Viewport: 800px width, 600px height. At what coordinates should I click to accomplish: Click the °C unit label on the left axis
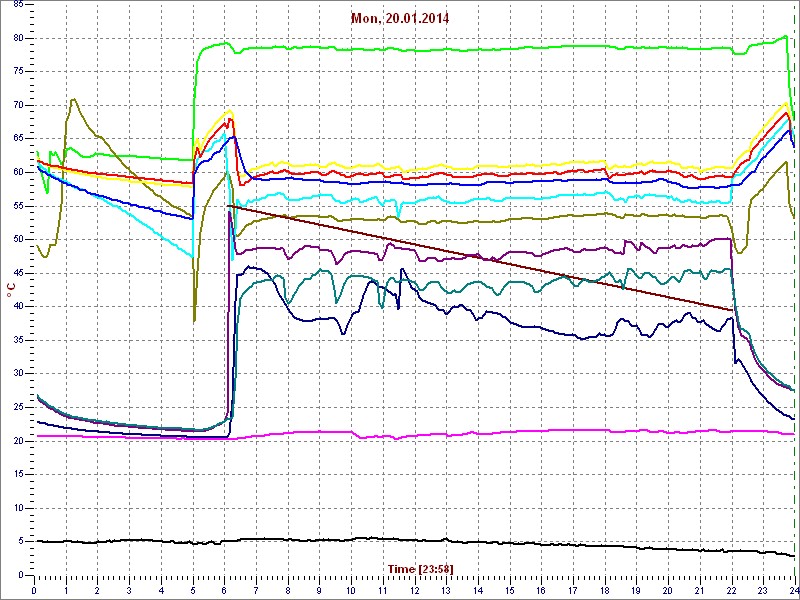click(11, 290)
